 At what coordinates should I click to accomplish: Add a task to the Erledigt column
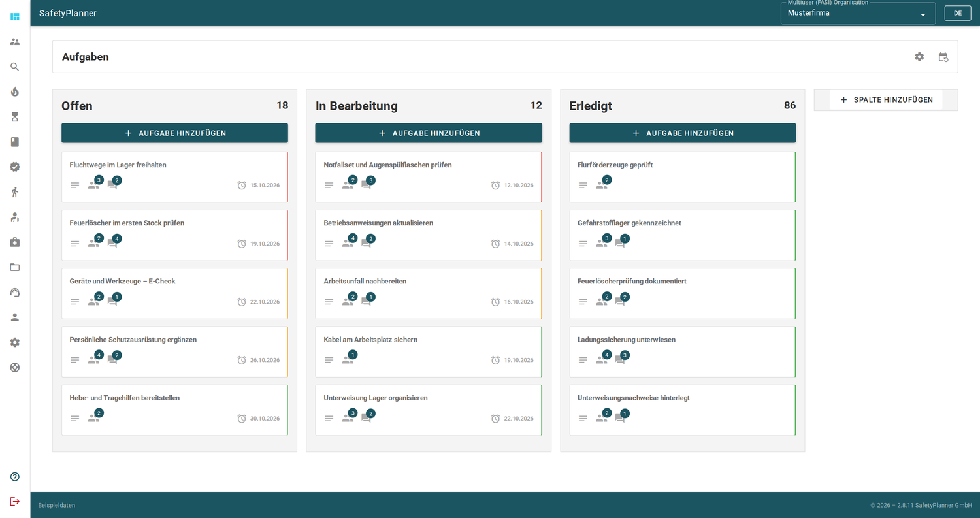pyautogui.click(x=683, y=133)
